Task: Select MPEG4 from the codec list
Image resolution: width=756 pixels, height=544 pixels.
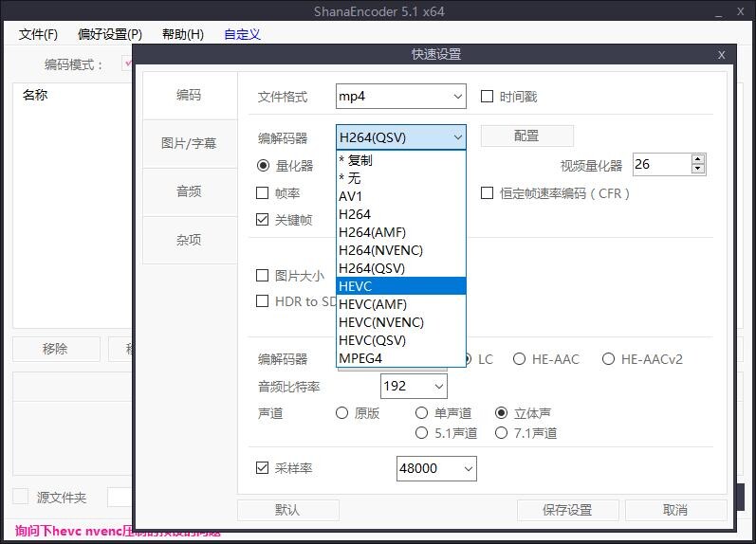Action: (x=360, y=358)
